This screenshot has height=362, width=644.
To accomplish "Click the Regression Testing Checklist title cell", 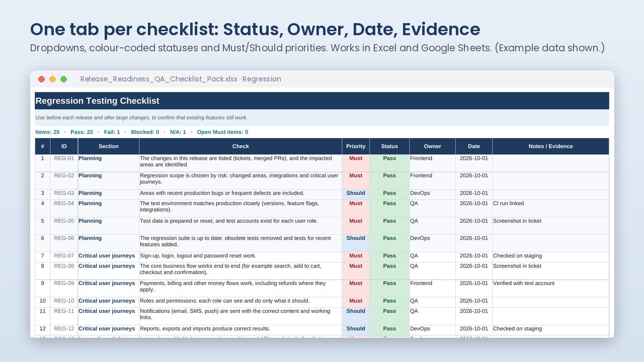I will pos(322,101).
